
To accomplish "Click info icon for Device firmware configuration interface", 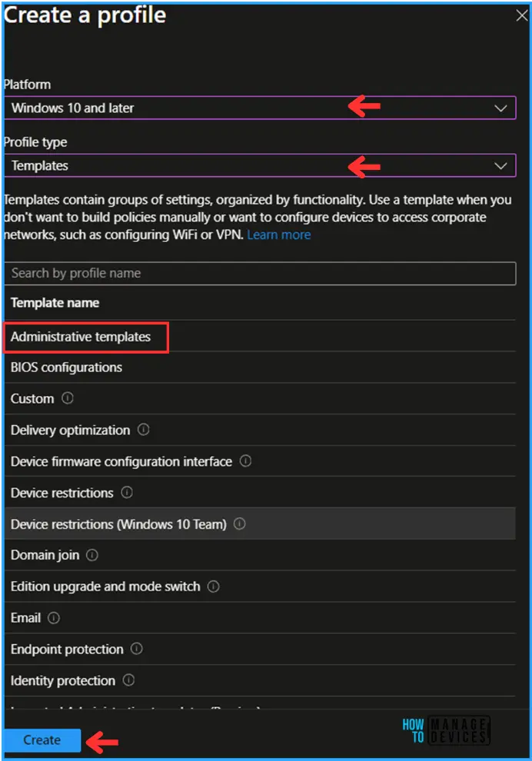I will pyautogui.click(x=246, y=462).
